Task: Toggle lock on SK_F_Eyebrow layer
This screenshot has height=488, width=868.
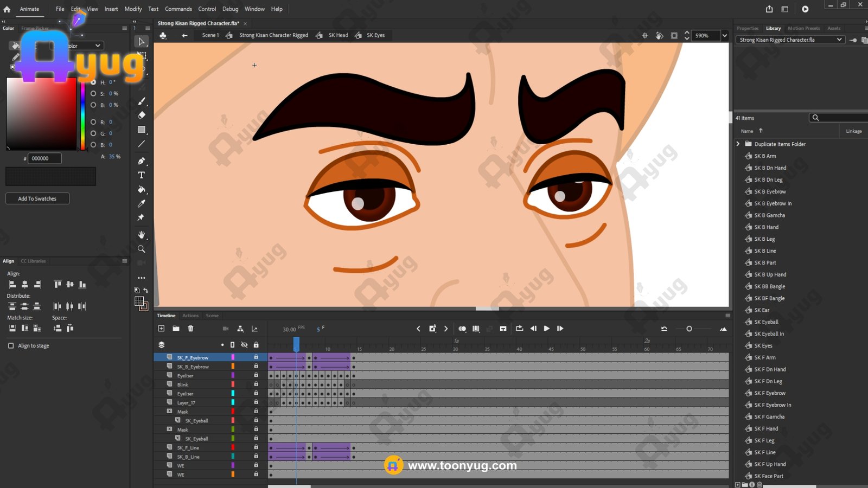Action: pos(256,357)
